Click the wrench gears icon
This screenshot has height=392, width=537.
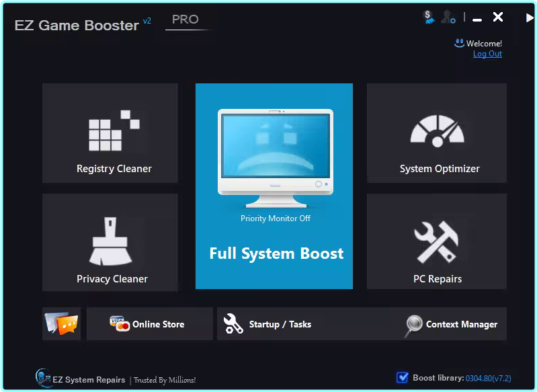[233, 323]
